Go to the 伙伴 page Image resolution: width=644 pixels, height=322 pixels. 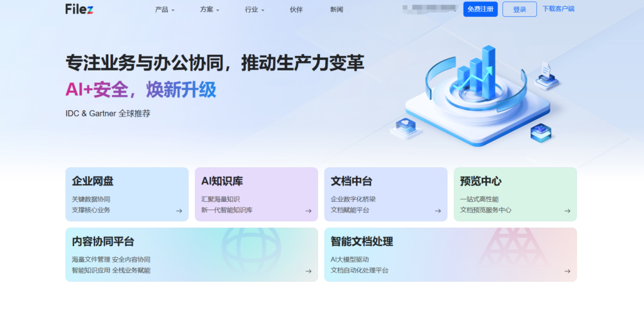pyautogui.click(x=296, y=9)
